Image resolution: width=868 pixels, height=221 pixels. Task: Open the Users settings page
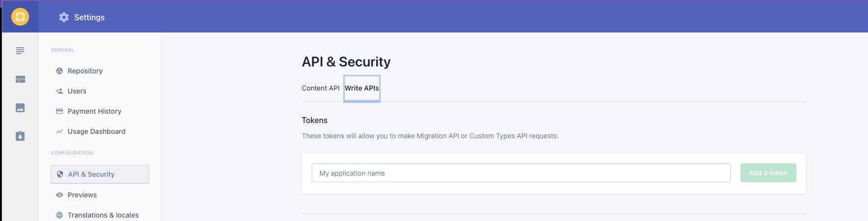(x=77, y=91)
